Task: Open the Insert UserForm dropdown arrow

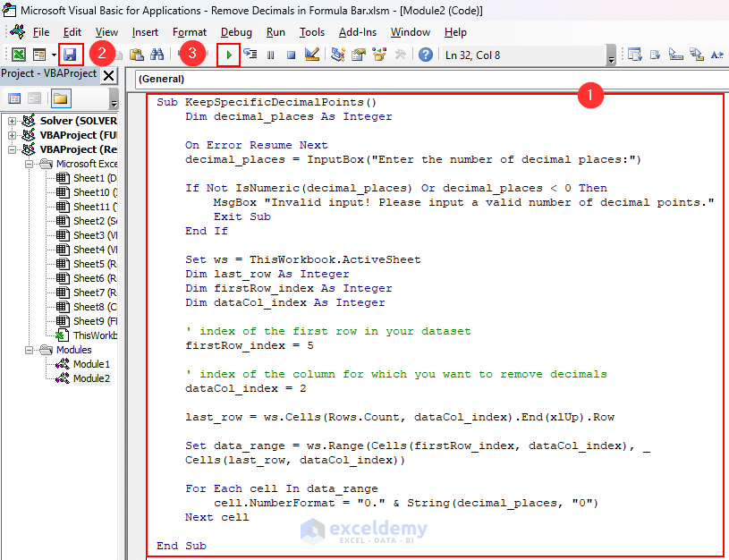Action: [x=54, y=55]
